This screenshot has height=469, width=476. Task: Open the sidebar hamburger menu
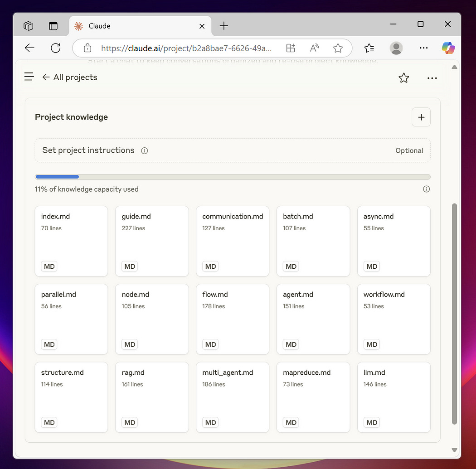pos(29,77)
